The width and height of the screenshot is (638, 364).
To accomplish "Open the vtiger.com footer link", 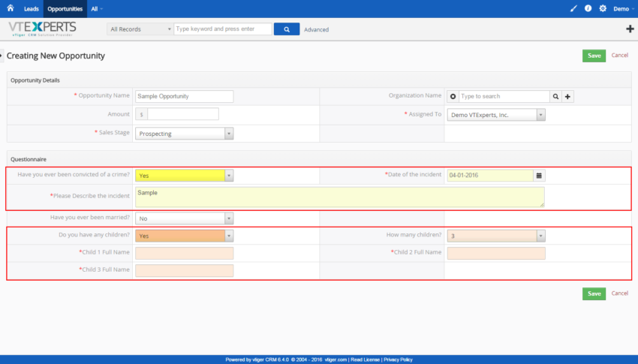I will [336, 359].
